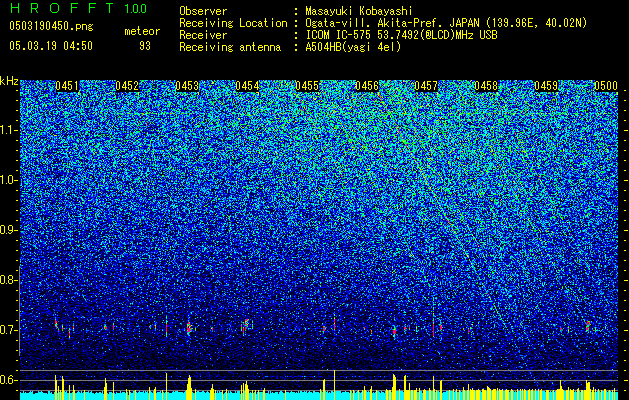
Task: Click the 'Receiving Location' field label
Action: [x=233, y=23]
